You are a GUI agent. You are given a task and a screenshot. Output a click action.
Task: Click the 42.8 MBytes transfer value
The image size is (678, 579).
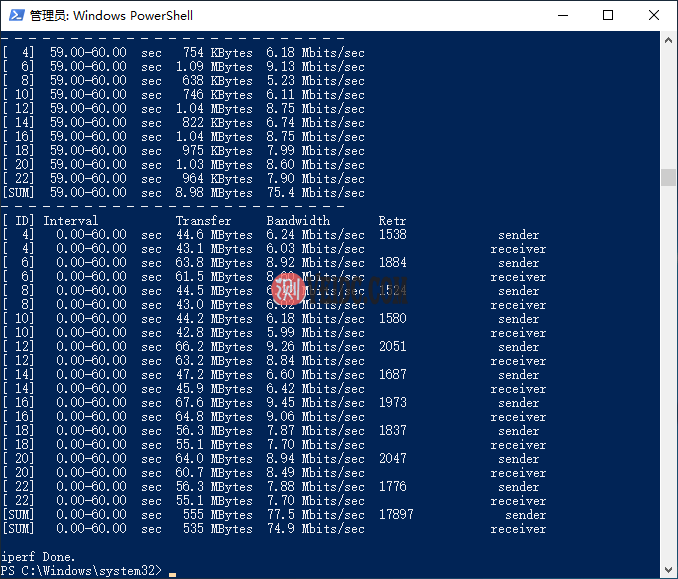(214, 333)
